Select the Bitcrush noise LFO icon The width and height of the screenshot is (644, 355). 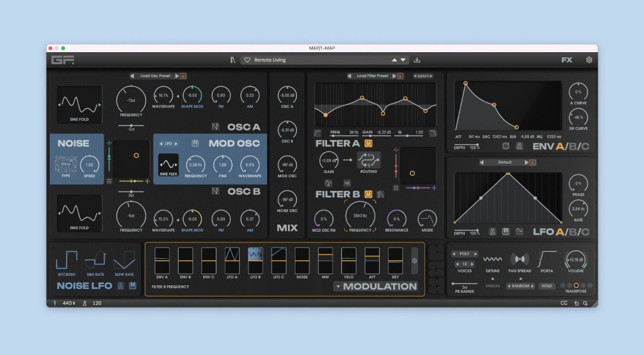(x=66, y=260)
